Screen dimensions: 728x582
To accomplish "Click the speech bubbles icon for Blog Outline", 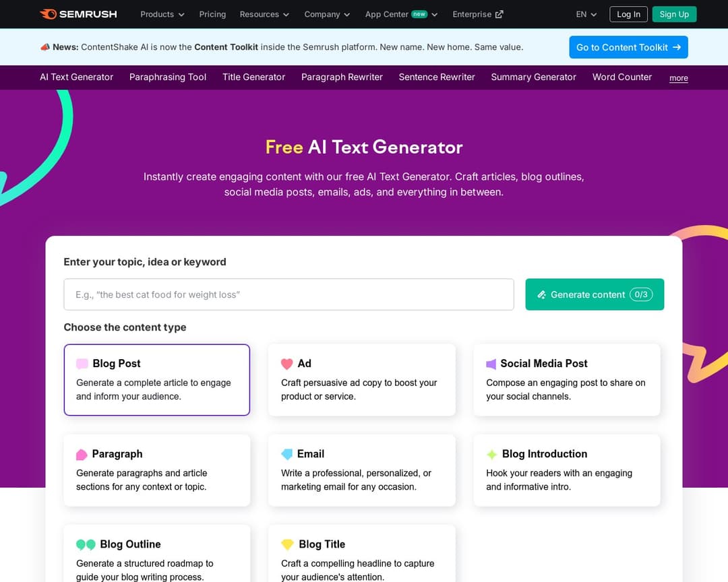I will pyautogui.click(x=84, y=544).
